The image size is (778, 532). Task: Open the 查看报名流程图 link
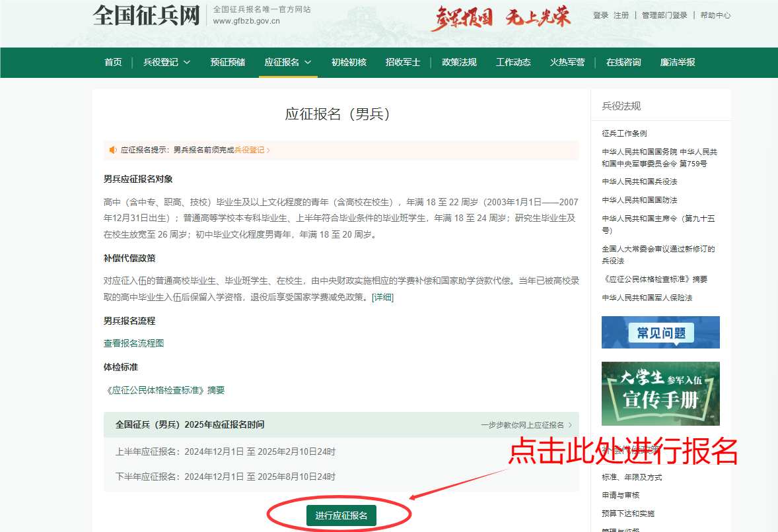133,343
